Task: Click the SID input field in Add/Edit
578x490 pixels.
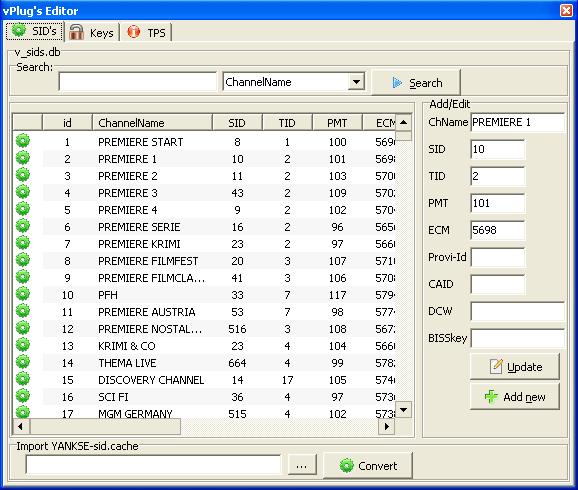Action: (498, 149)
